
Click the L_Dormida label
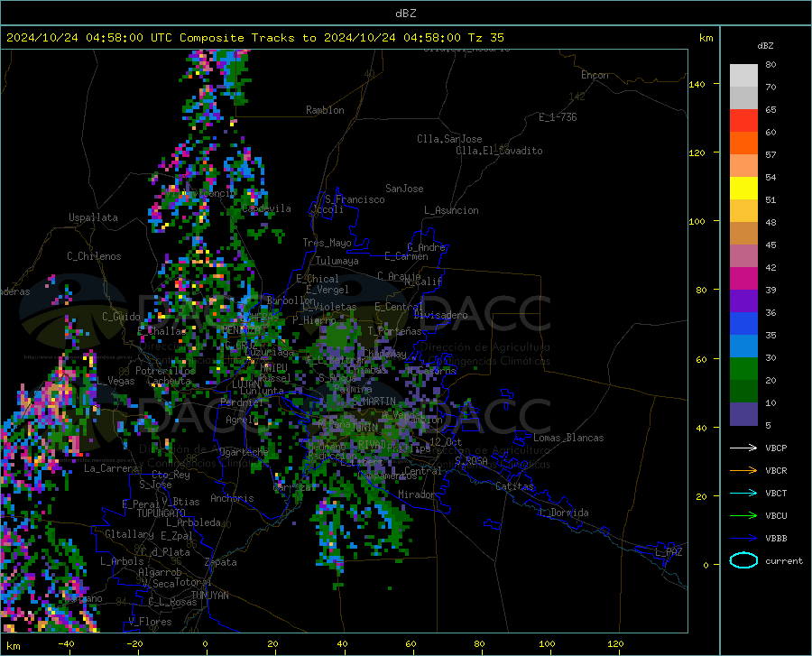(564, 513)
